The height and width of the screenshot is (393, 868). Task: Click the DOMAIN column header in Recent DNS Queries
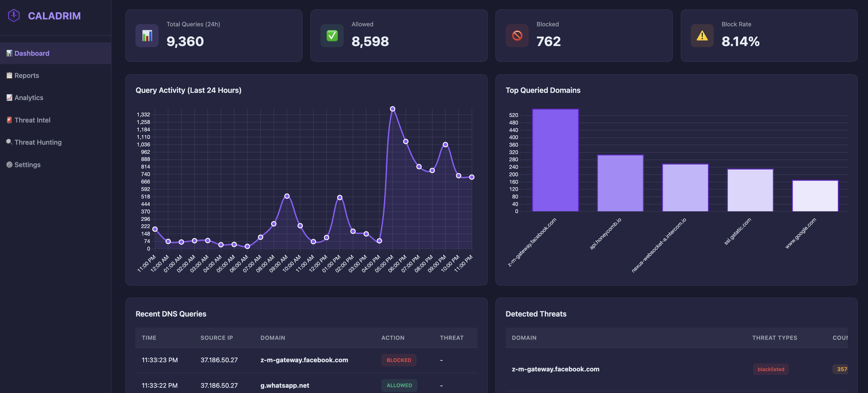[273, 337]
